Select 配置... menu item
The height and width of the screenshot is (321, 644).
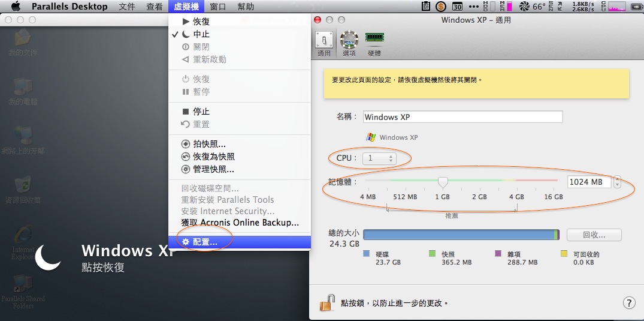pos(240,242)
